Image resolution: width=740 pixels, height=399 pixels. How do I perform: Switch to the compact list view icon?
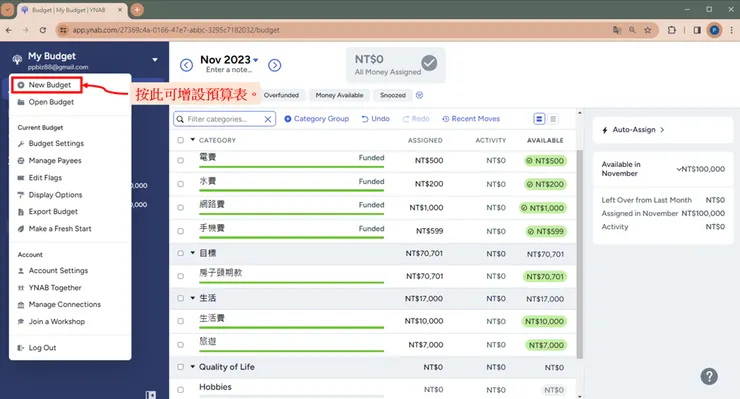tap(553, 119)
